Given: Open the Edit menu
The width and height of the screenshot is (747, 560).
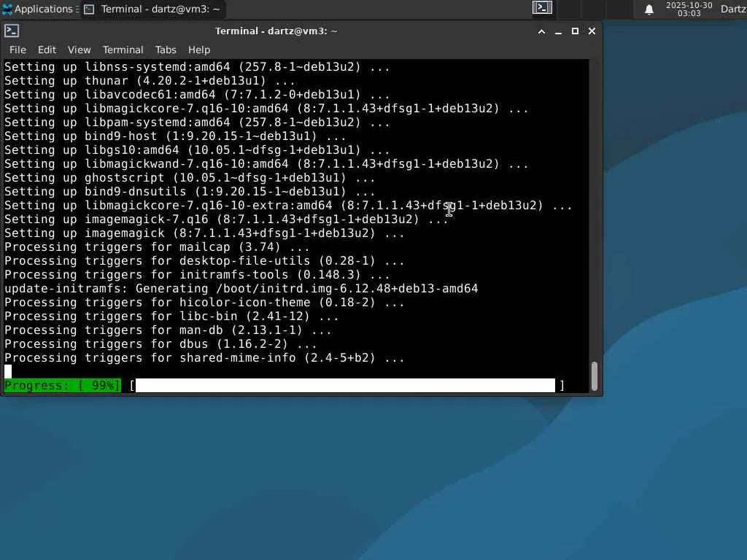Looking at the screenshot, I should click(47, 50).
